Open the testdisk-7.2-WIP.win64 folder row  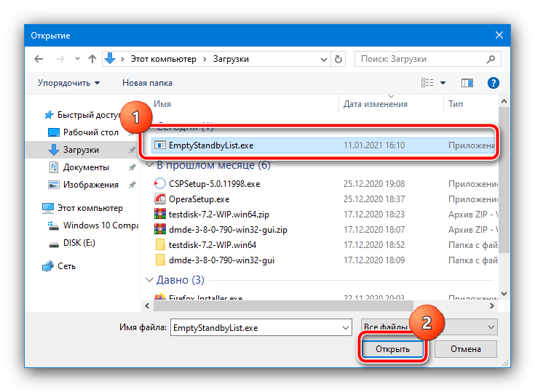click(324, 245)
